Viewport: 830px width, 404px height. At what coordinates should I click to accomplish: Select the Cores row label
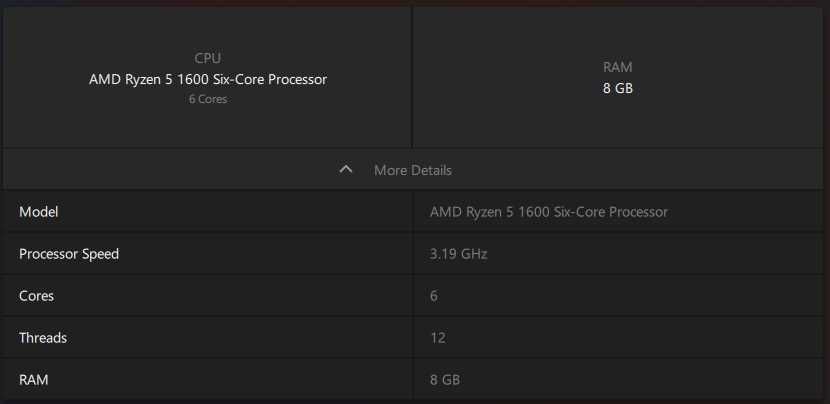37,295
